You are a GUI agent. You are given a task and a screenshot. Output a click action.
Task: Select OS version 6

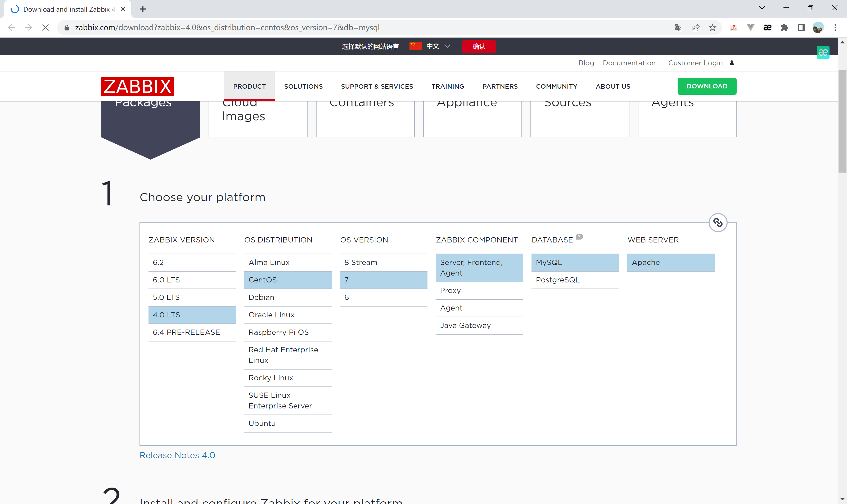coord(384,298)
